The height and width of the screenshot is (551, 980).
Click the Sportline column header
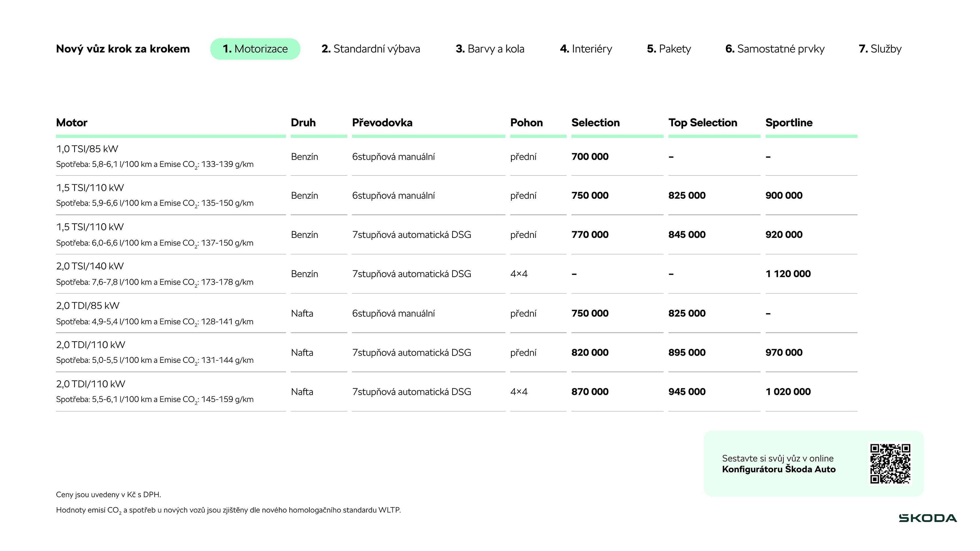click(789, 122)
